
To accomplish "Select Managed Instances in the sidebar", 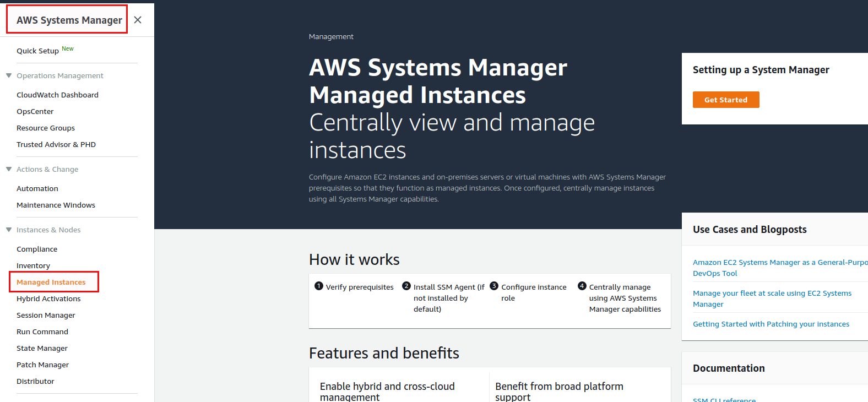I will 51,282.
